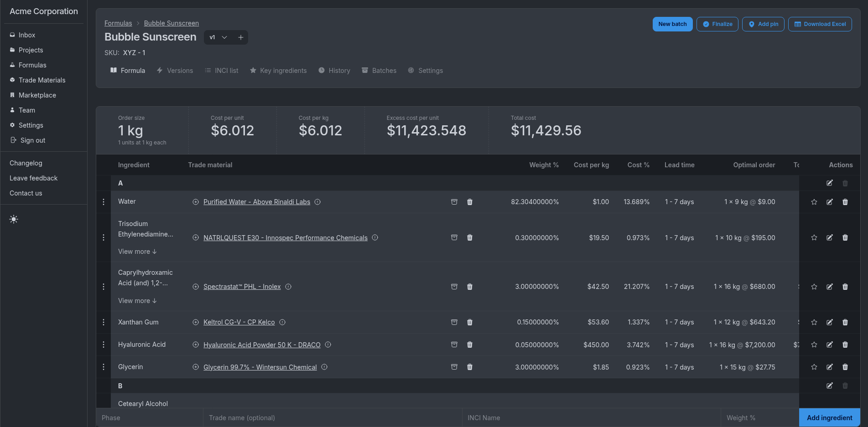Click the Weight % input field
Viewport: 868px width, 427px height.
[x=760, y=418]
